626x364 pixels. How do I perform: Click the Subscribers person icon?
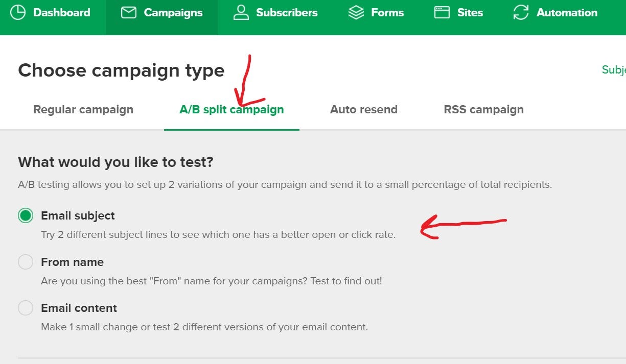(241, 13)
